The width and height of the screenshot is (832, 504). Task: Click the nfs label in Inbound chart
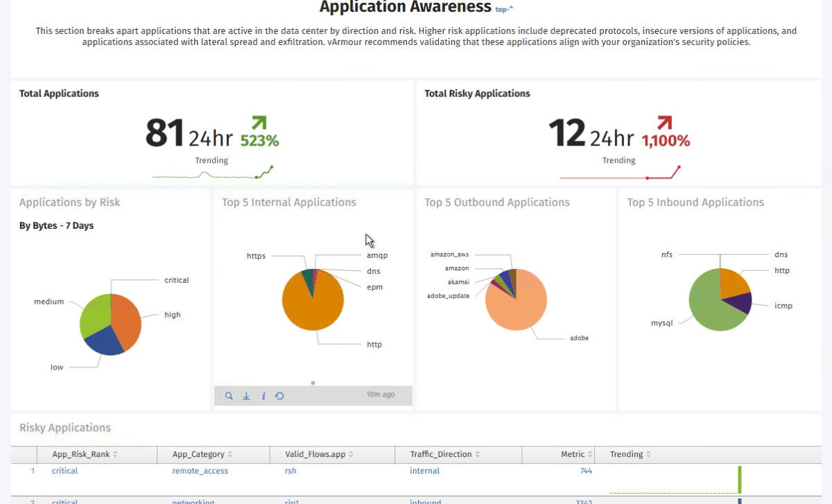(667, 254)
